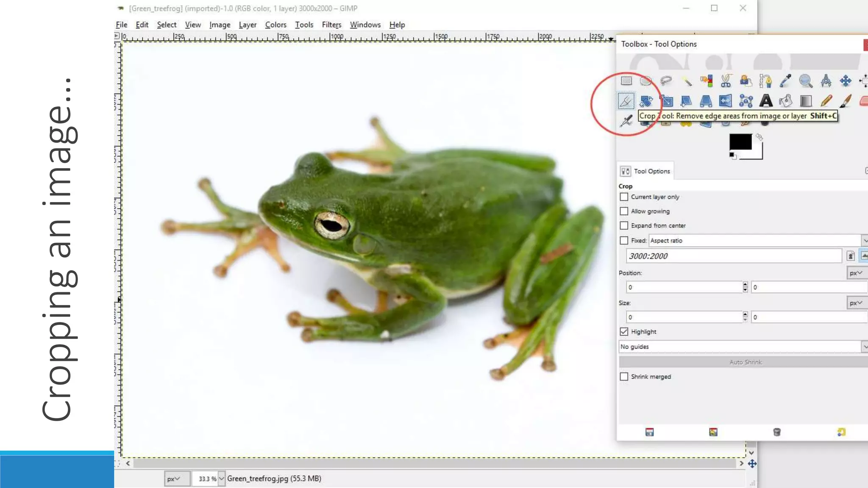Select the Rotate tool
This screenshot has height=488, width=868.
pyautogui.click(x=646, y=101)
